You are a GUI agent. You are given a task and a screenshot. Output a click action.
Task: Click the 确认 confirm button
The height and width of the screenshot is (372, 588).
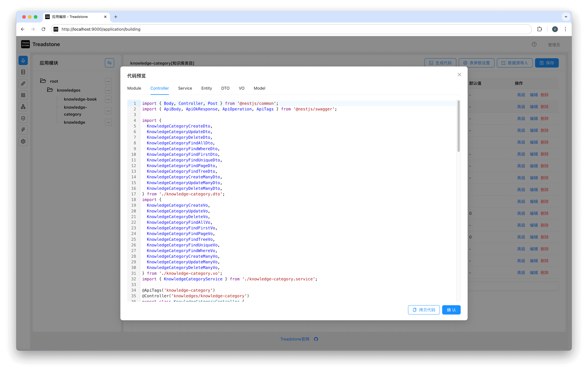coord(451,310)
